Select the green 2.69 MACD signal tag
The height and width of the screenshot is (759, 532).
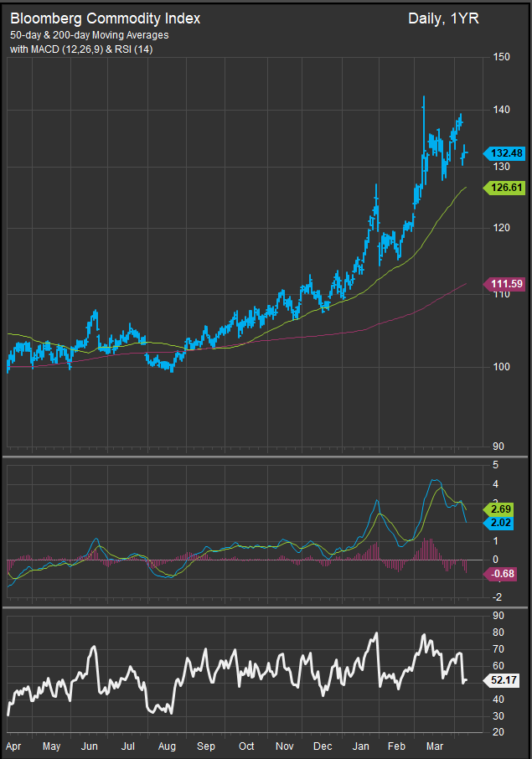(502, 509)
